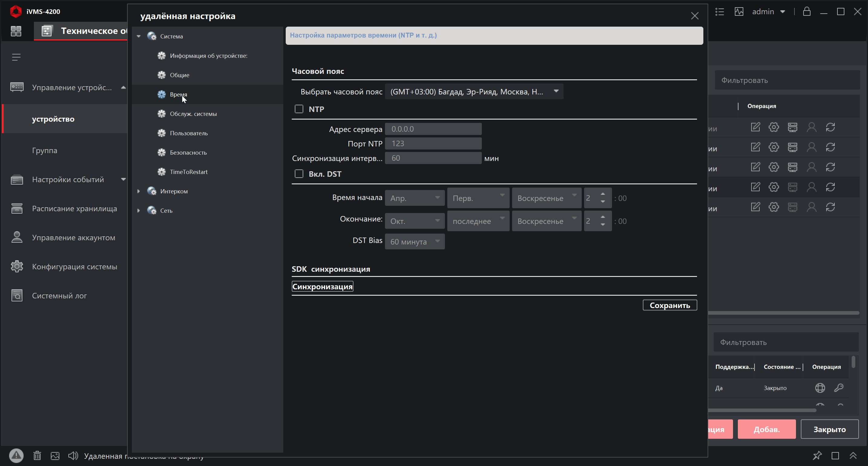Open the task list icon next to admin
The width and height of the screenshot is (868, 466).
pos(719,11)
